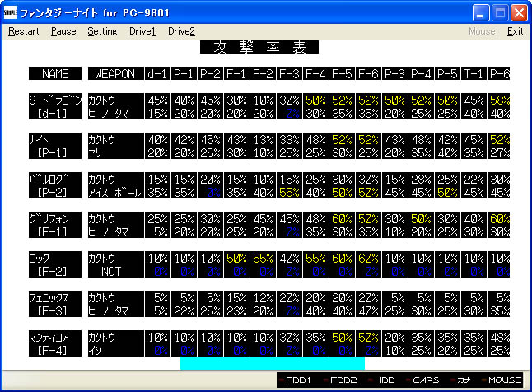Click the 27% value in the ナイト row
Screen dimensions: 532x392
500,153
